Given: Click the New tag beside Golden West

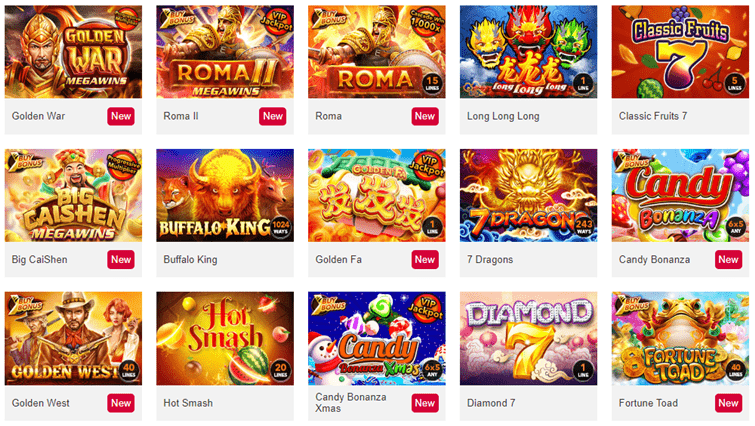Looking at the screenshot, I should click(x=121, y=403).
